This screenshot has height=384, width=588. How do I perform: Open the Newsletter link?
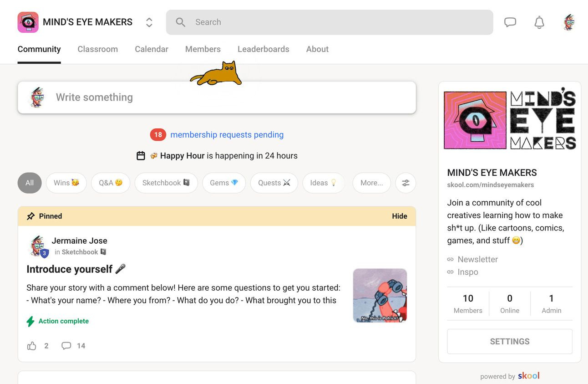(x=477, y=260)
